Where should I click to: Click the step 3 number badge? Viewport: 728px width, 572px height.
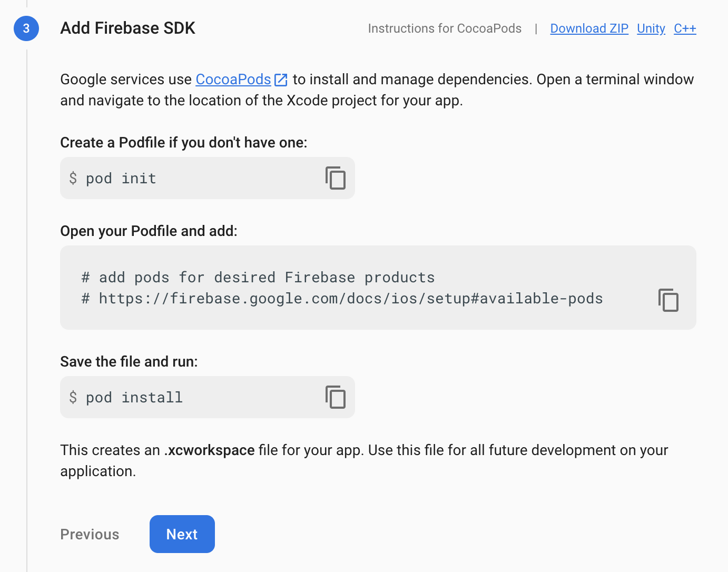(26, 28)
